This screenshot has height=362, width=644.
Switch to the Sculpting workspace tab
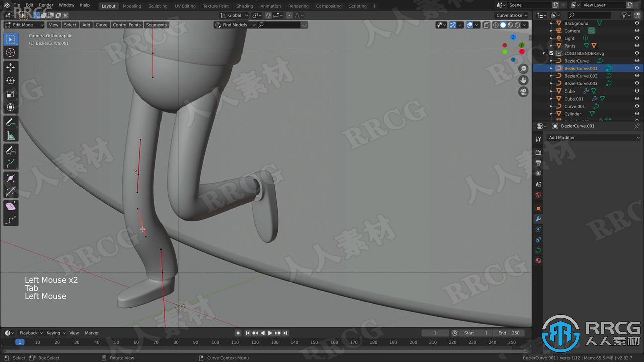[157, 6]
